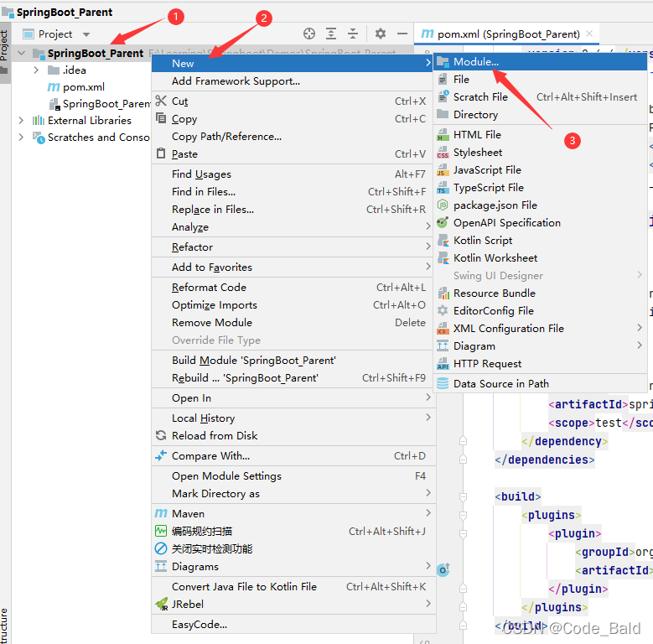653x644 pixels.
Task: Click the Convert Java File to Kotlin File entry
Action: [293, 586]
